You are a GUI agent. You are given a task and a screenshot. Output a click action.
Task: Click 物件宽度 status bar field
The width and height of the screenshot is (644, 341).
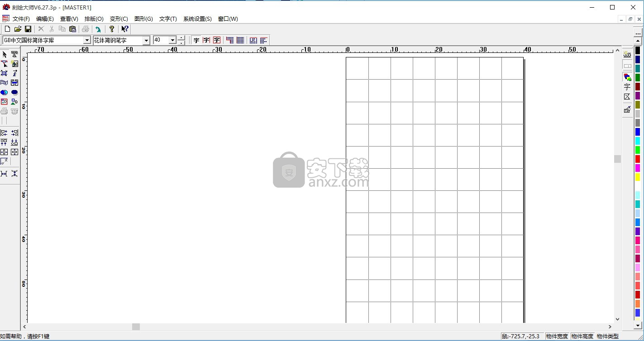[557, 336]
